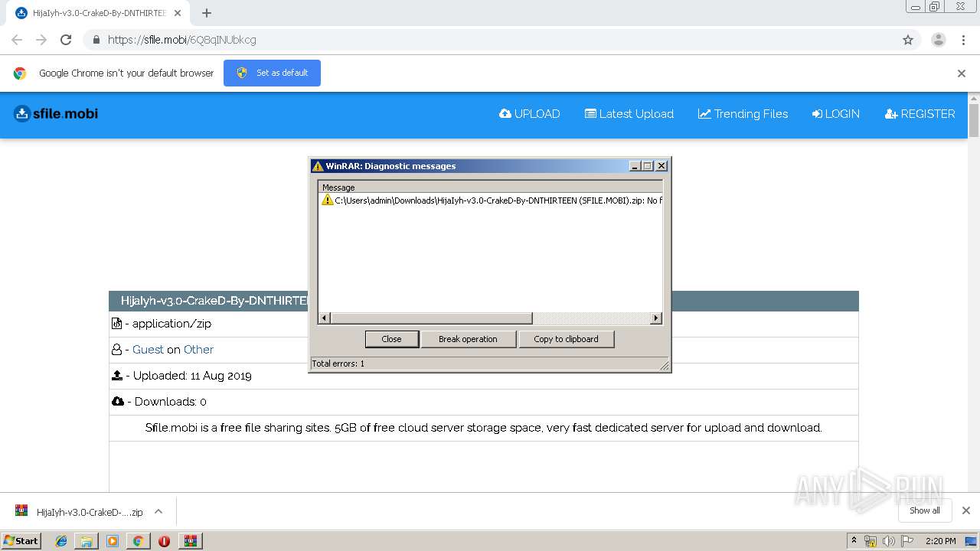Close the downloads bar

966,510
